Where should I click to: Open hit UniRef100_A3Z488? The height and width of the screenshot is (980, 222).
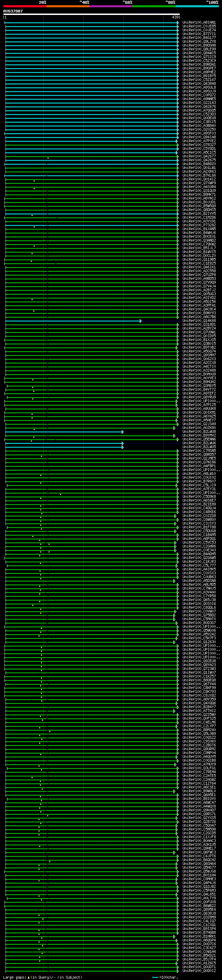199,370
